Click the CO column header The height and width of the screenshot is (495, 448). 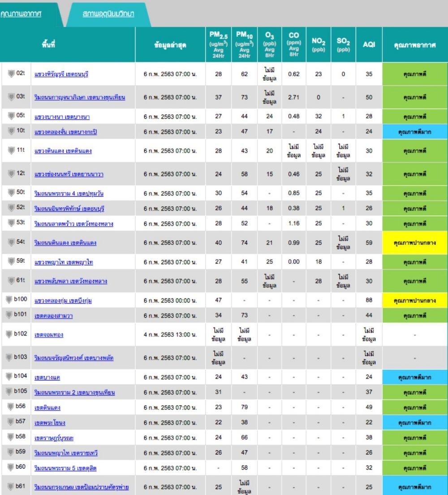click(x=293, y=44)
